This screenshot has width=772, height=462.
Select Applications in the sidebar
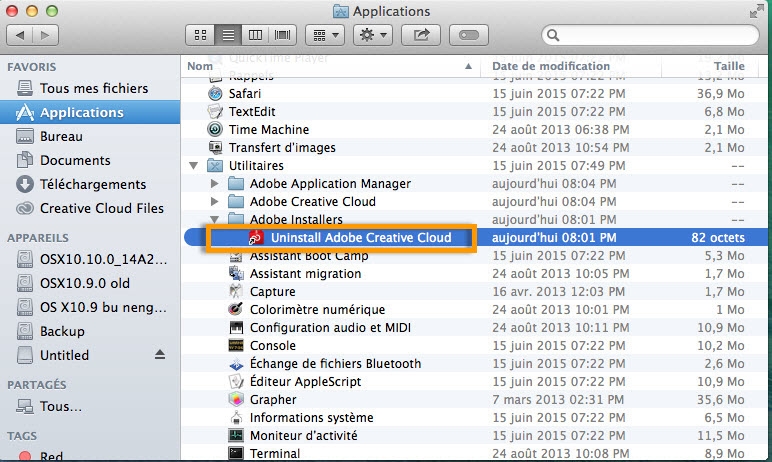(x=90, y=112)
